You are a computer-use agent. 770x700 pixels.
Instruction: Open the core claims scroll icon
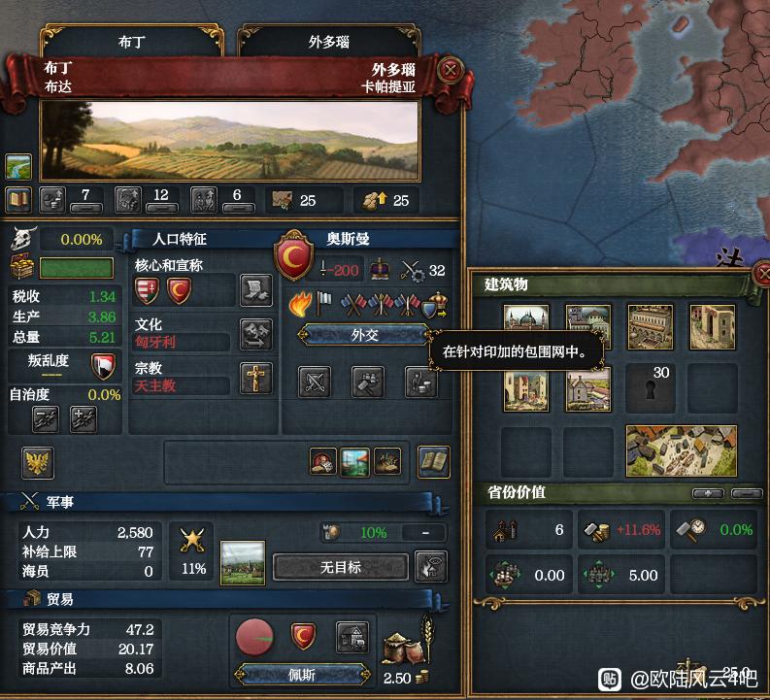255,290
